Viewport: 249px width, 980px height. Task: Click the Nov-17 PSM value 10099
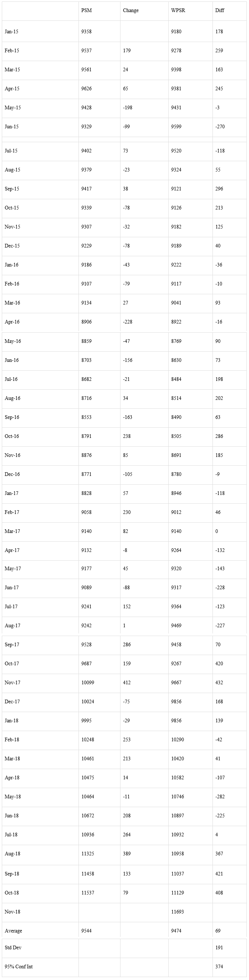[87, 682]
